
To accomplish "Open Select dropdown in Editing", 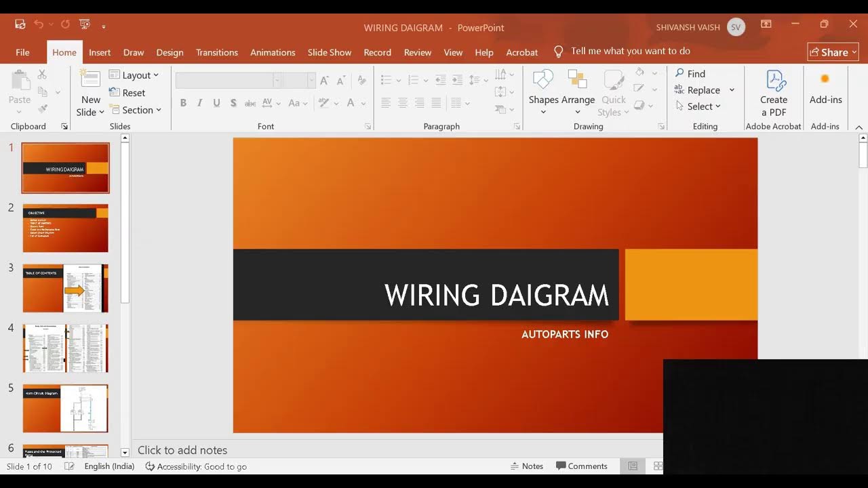I will click(x=698, y=106).
